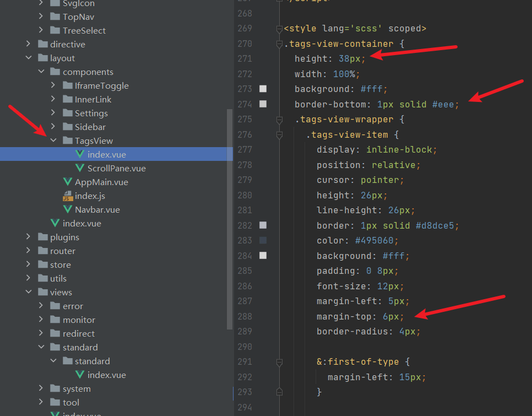Click the Vue icon of ScrollPane.vue
532x416 pixels.
click(80, 168)
